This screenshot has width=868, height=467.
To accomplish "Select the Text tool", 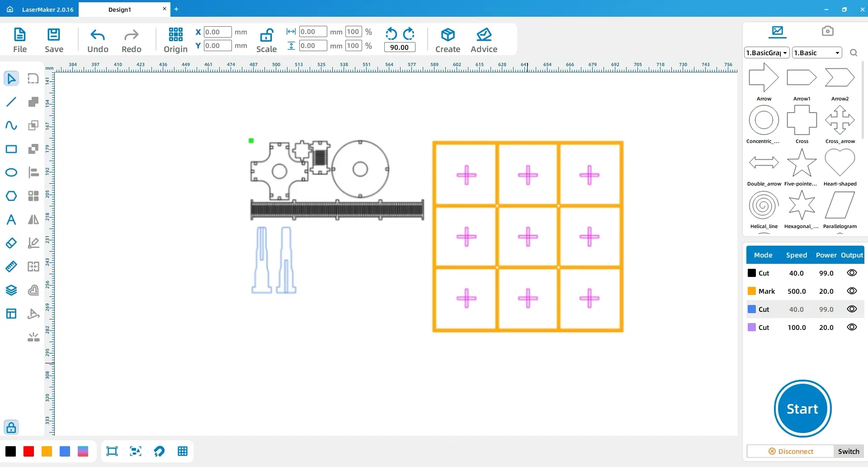I will [11, 219].
